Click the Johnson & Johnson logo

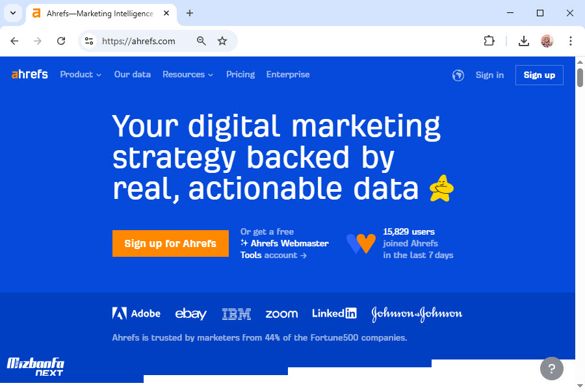[417, 314]
